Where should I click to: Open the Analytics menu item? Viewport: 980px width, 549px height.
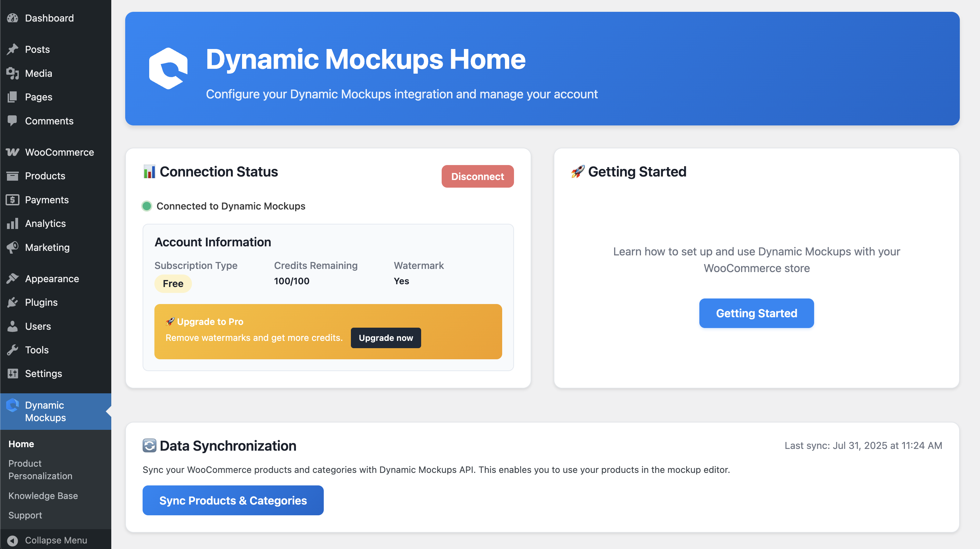point(45,223)
